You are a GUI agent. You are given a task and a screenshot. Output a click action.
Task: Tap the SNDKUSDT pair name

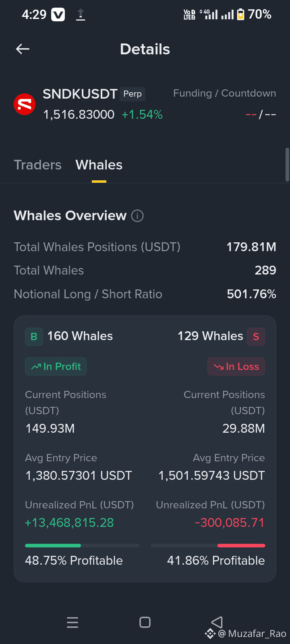(x=80, y=94)
